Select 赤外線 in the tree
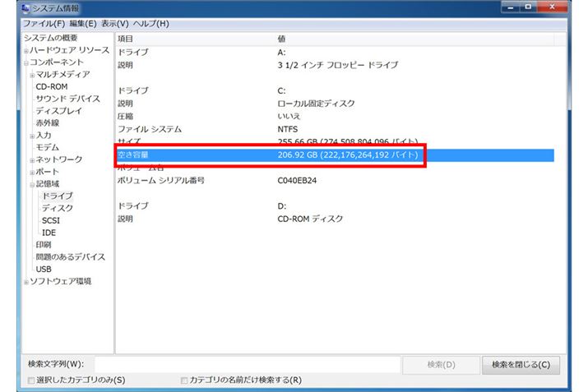 [47, 123]
